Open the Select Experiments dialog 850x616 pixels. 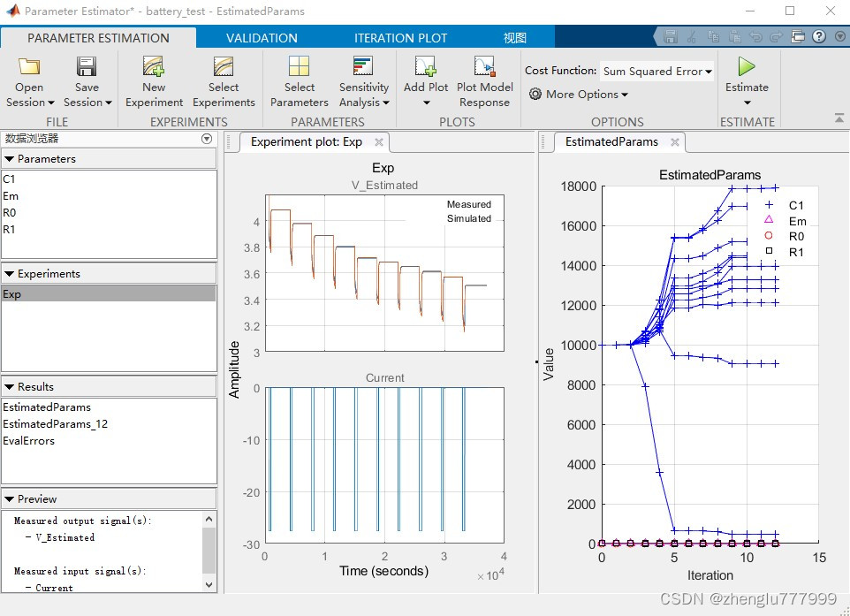pos(224,80)
